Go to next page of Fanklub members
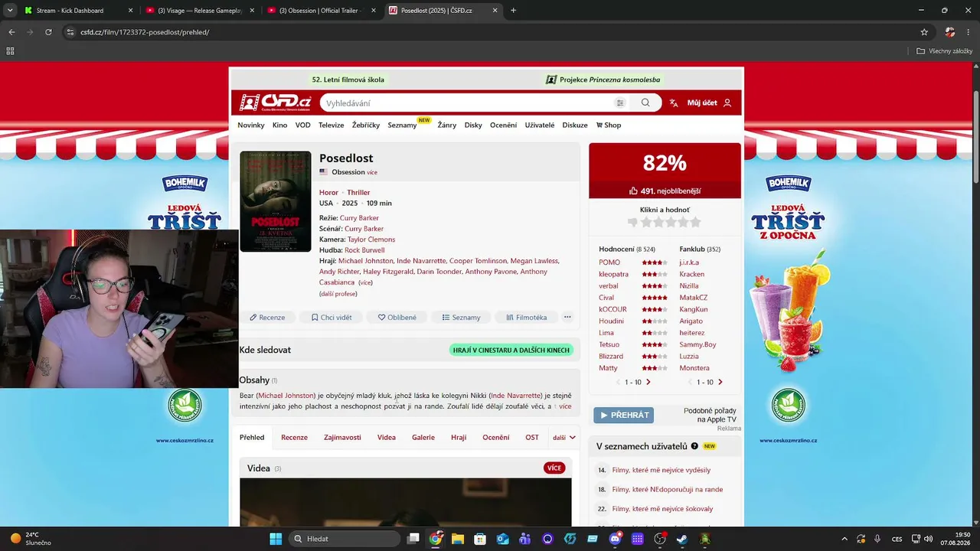980x551 pixels. point(720,382)
